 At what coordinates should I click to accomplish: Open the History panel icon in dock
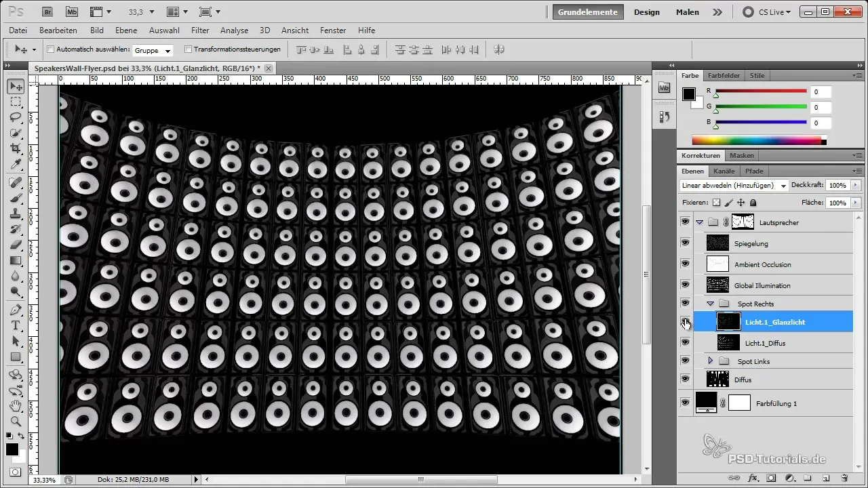(664, 117)
